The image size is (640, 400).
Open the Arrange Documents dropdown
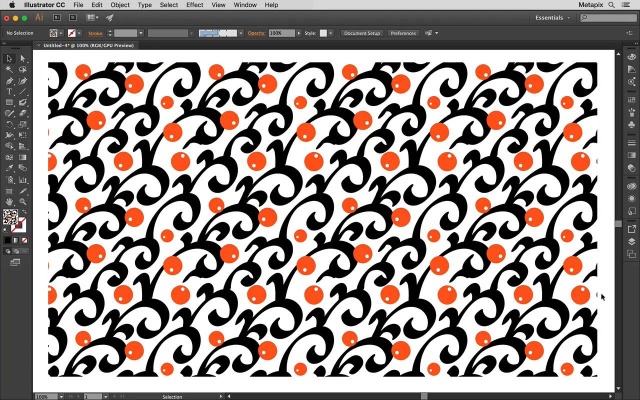point(92,18)
